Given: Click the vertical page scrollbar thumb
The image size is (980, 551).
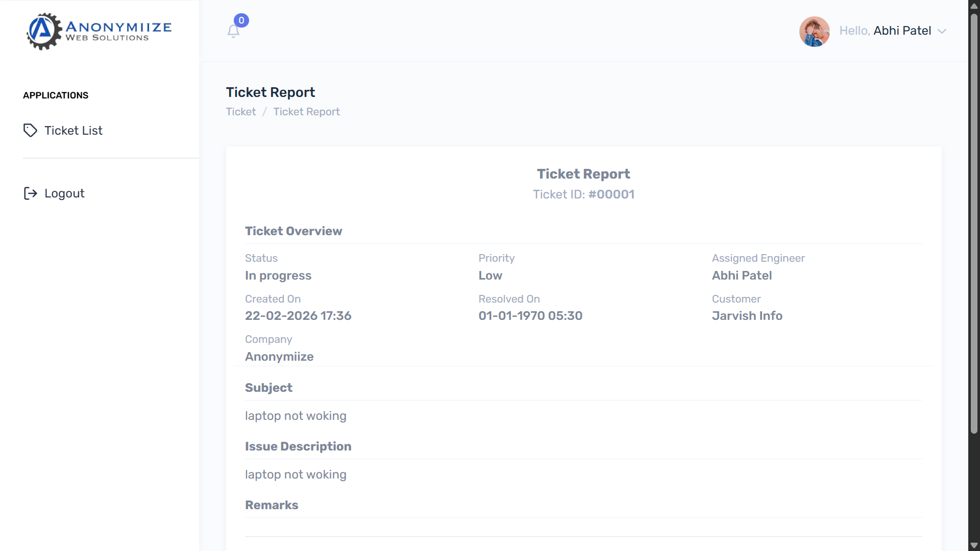Looking at the screenshot, I should click(974, 223).
